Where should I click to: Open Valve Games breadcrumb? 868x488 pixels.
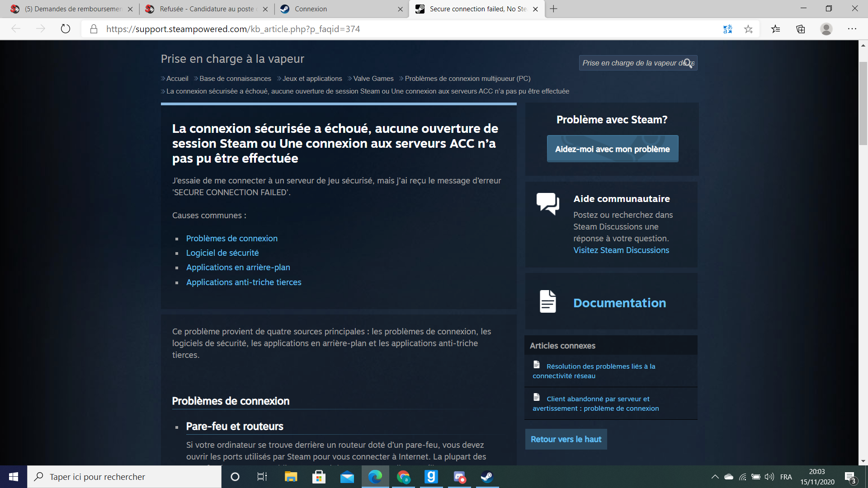[x=373, y=78]
